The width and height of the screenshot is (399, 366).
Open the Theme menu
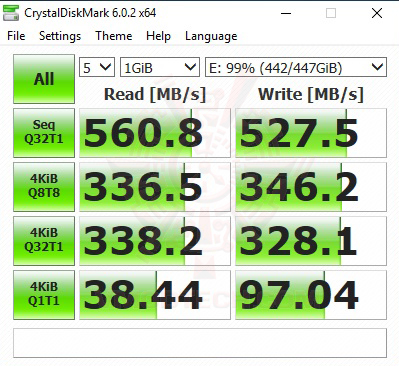[x=114, y=36]
